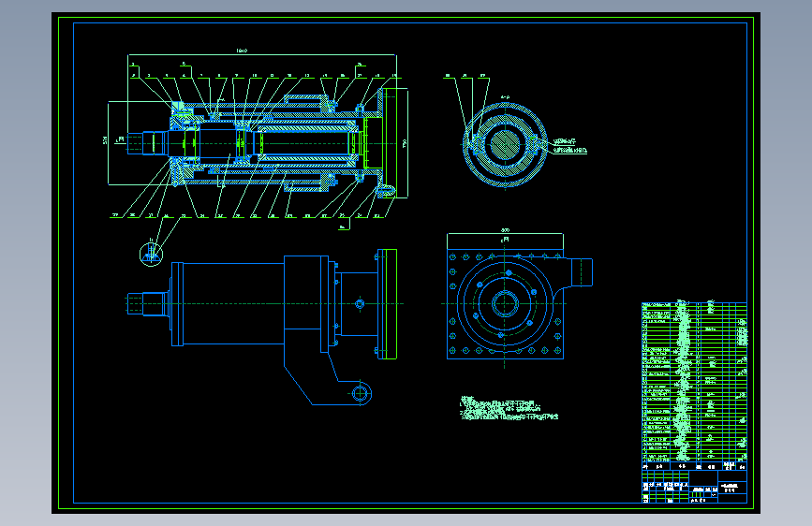
Task: Select the vertical dimension right of the section view
Action: (x=405, y=143)
